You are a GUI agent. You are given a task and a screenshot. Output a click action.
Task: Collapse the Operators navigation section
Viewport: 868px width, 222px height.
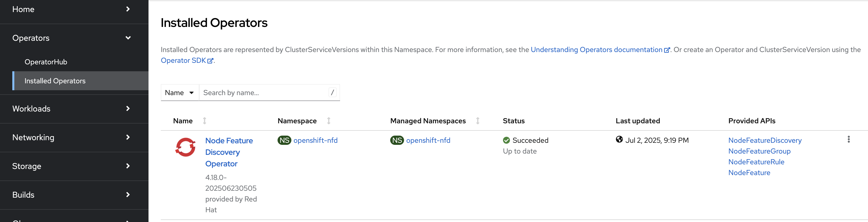74,38
